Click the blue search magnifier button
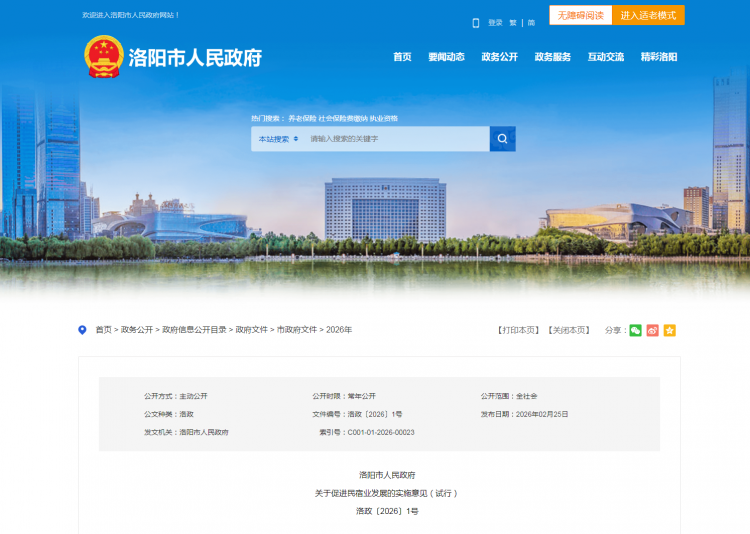750x534 pixels. (x=502, y=139)
